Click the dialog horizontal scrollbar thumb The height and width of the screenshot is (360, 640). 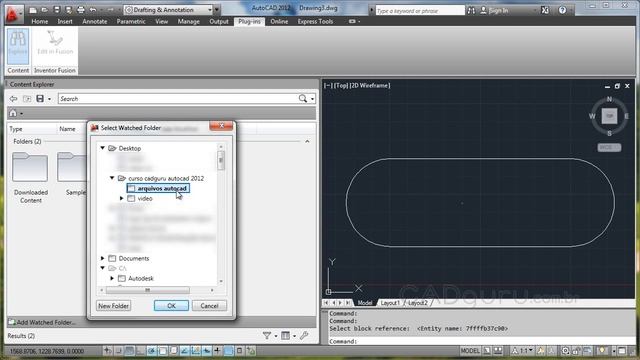coord(148,290)
